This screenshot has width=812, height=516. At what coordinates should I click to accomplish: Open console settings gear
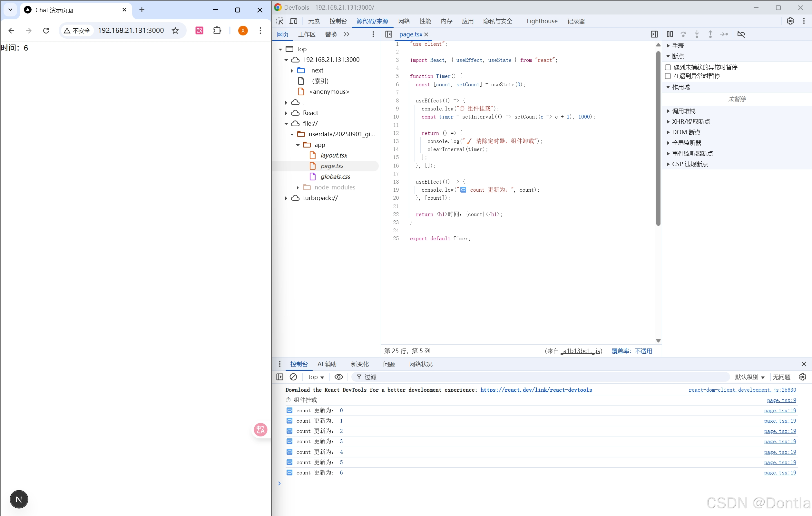pyautogui.click(x=803, y=377)
